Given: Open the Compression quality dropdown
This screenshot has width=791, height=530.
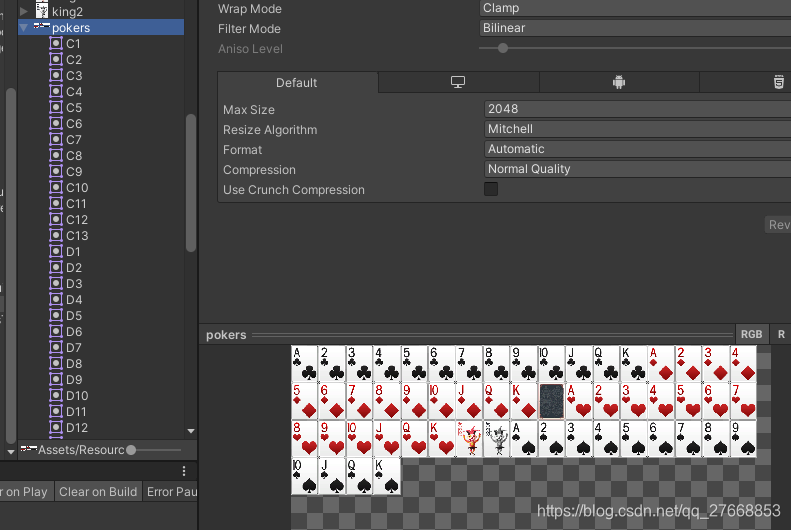Looking at the screenshot, I should click(637, 169).
